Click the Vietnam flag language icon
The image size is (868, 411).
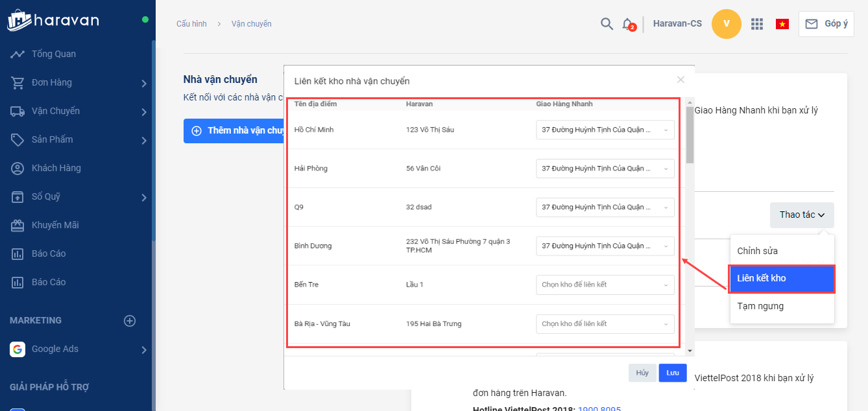pyautogui.click(x=782, y=24)
